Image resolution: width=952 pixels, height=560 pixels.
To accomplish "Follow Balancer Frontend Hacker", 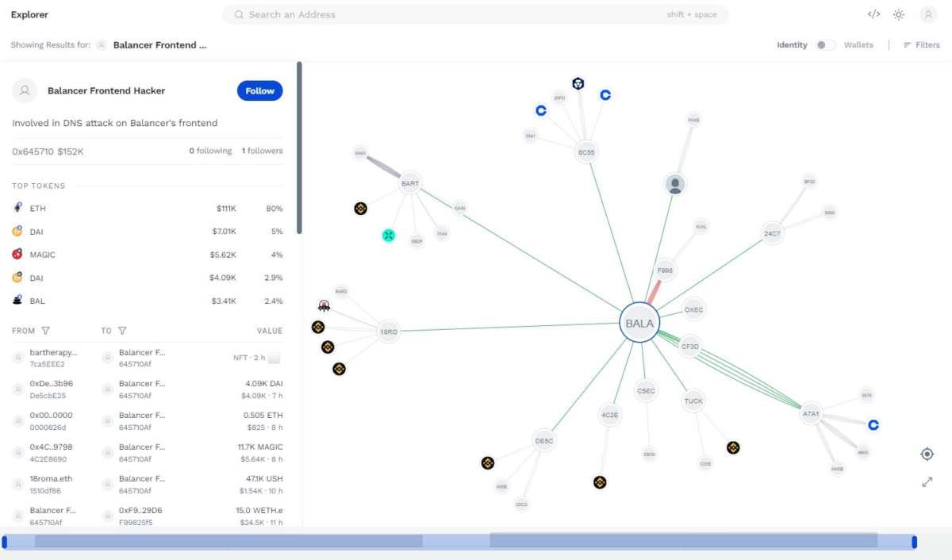I will tap(259, 90).
